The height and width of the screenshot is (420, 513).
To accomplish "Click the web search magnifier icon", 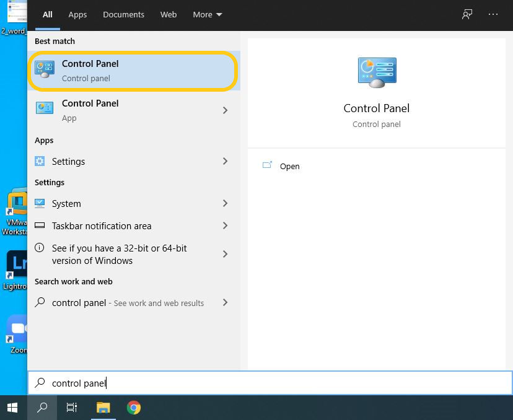I will 40,302.
